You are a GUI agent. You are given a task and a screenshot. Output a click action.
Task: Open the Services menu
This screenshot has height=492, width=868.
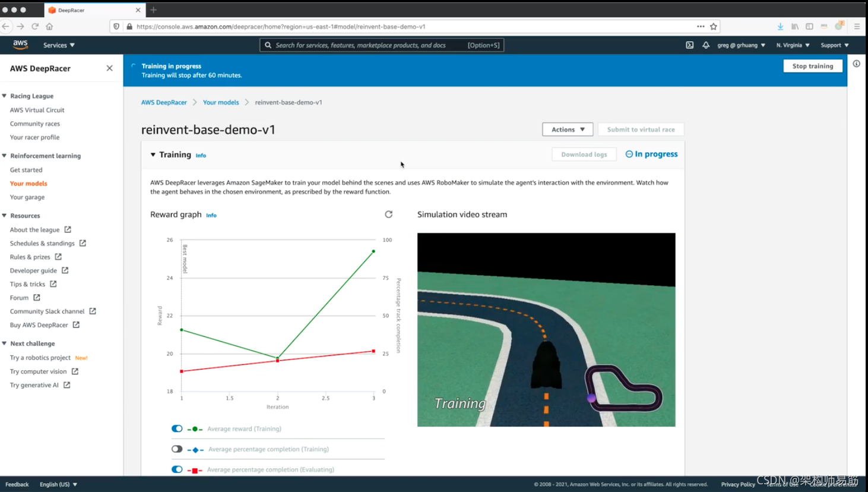59,45
